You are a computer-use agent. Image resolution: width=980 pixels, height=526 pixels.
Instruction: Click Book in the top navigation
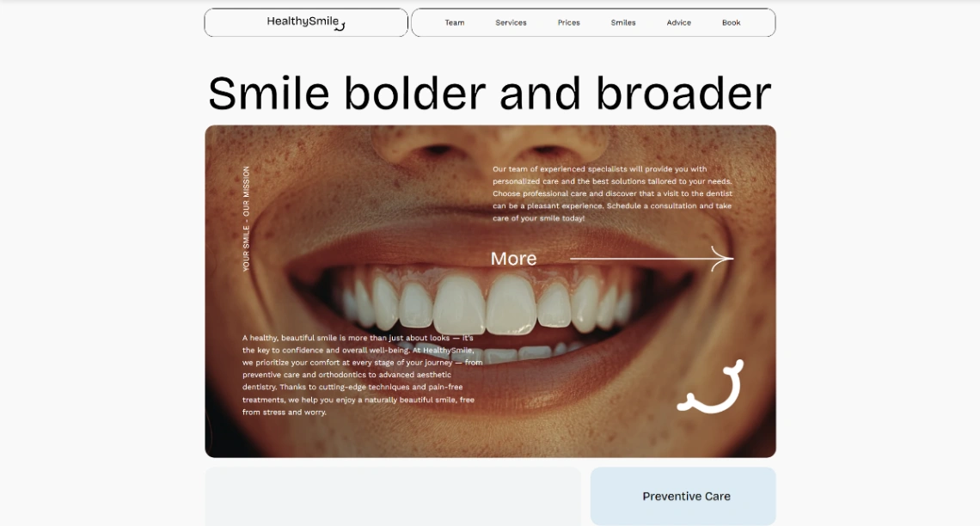tap(732, 22)
